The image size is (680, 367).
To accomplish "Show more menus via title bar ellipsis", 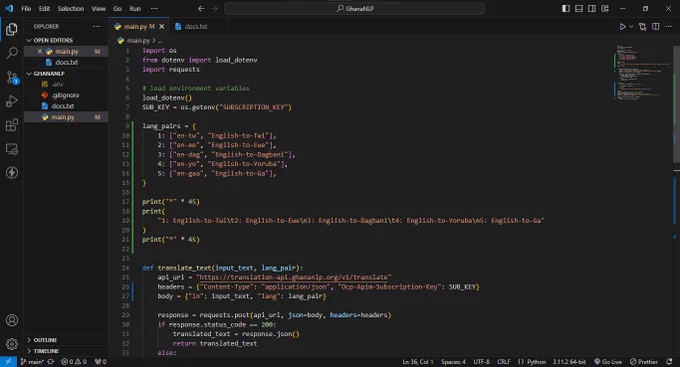I will (x=154, y=8).
